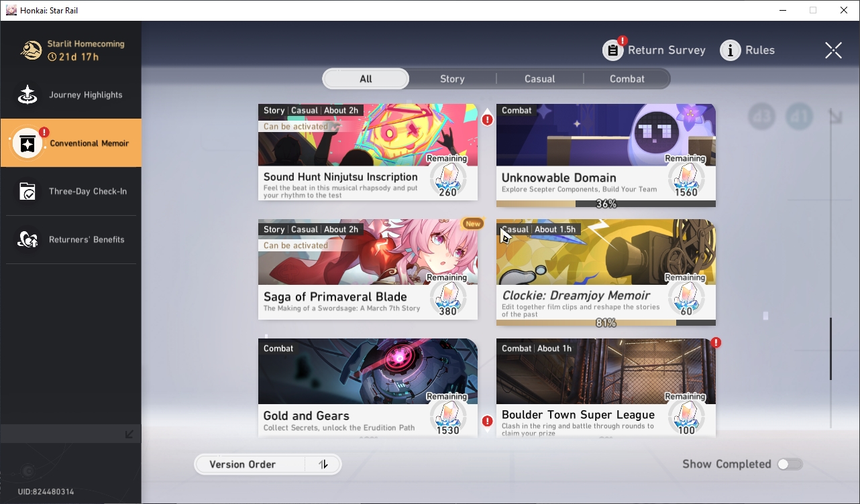
Task: Open the Rules info icon
Action: [x=731, y=50]
